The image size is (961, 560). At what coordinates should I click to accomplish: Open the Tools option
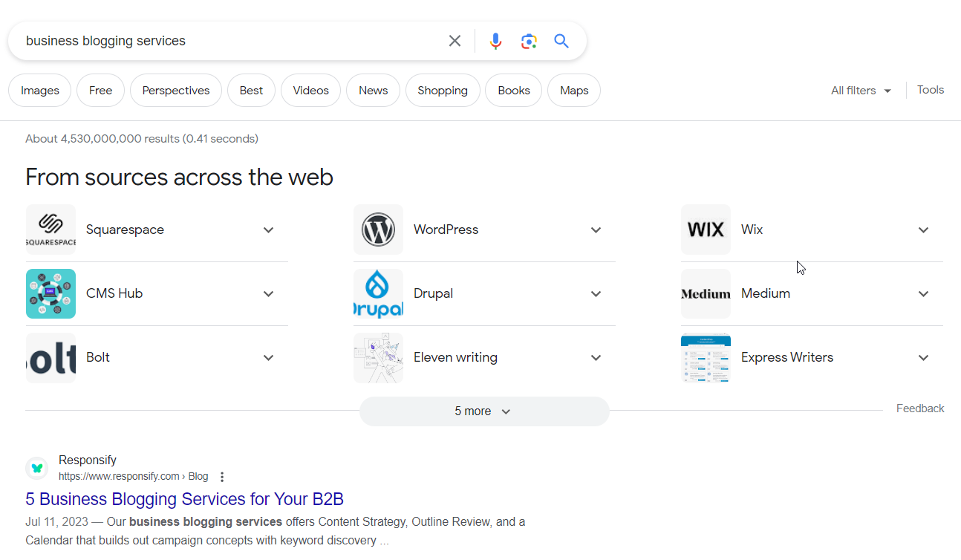[x=931, y=90]
